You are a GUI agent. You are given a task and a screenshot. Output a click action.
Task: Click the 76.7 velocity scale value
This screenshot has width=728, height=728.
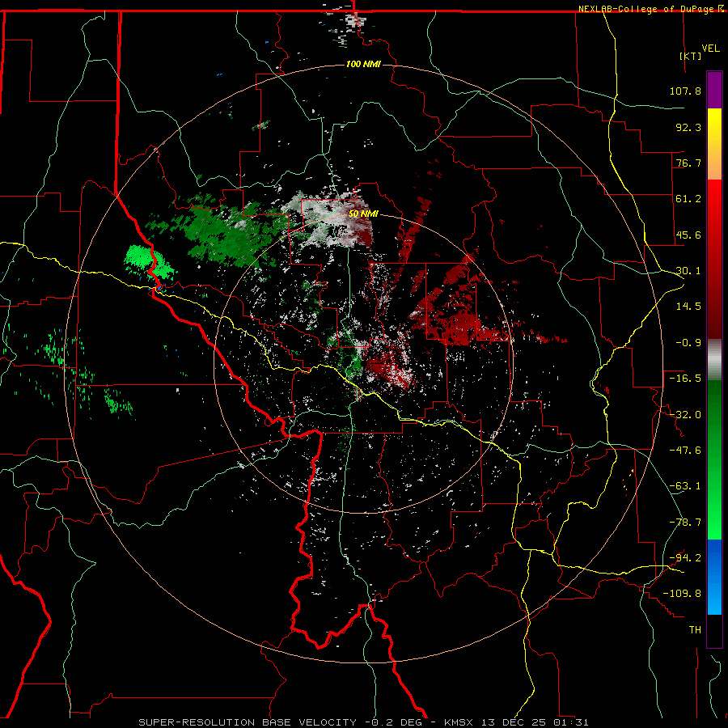(688, 163)
